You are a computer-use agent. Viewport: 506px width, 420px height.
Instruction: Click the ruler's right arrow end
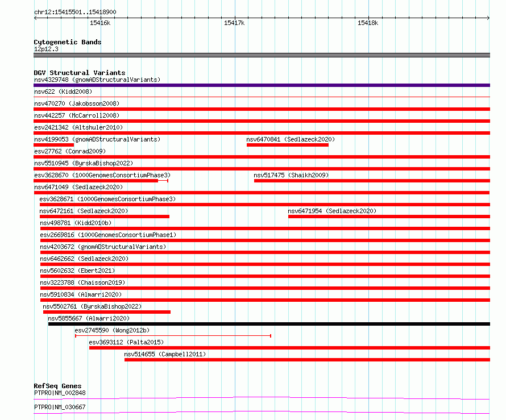pos(488,18)
